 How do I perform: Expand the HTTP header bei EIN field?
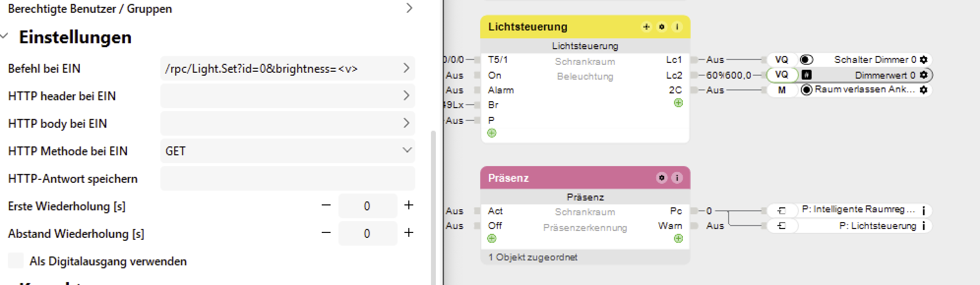click(406, 96)
